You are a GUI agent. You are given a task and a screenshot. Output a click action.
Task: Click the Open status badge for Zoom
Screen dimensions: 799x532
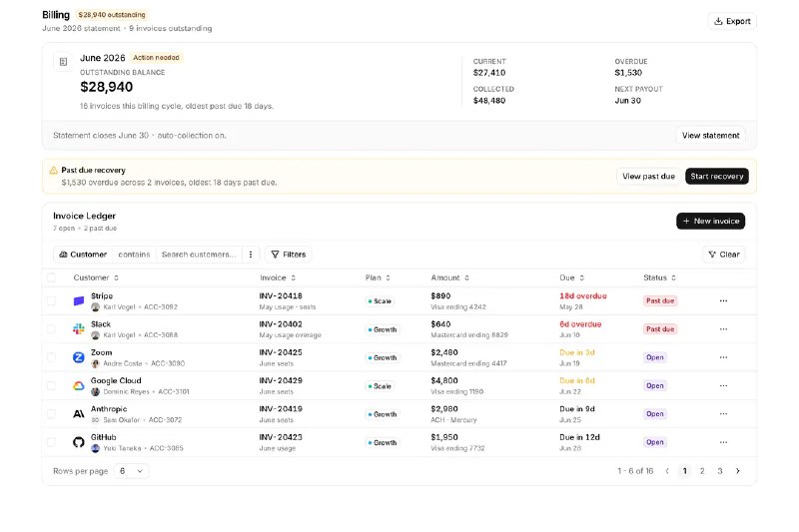655,357
